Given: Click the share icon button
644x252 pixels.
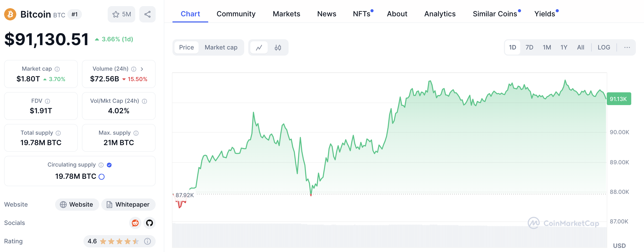Looking at the screenshot, I should tap(147, 14).
